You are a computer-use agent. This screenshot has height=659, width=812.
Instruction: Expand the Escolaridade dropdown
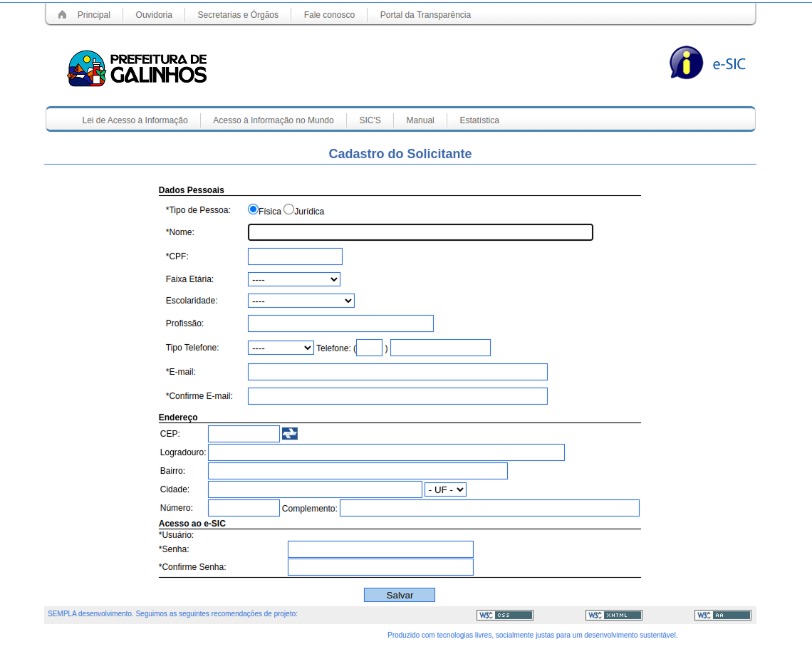click(x=301, y=301)
